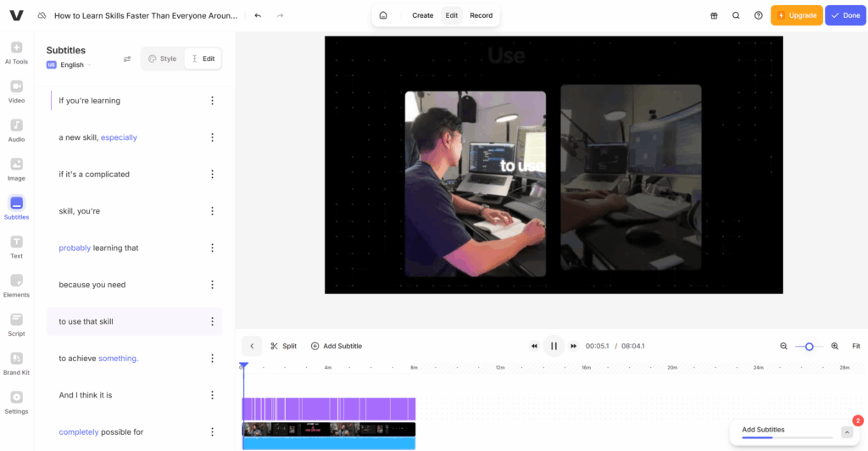868x451 pixels.
Task: Open options for 'probably learning that' subtitle
Action: [212, 248]
